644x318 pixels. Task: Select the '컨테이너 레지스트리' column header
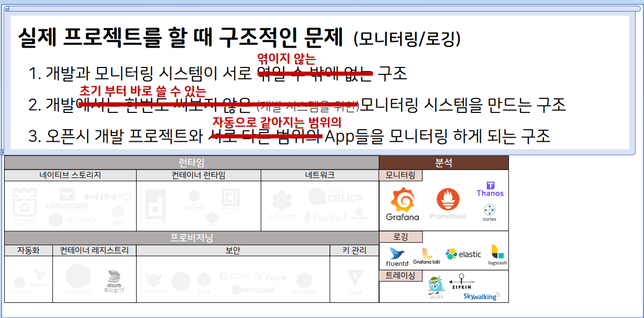pos(94,251)
